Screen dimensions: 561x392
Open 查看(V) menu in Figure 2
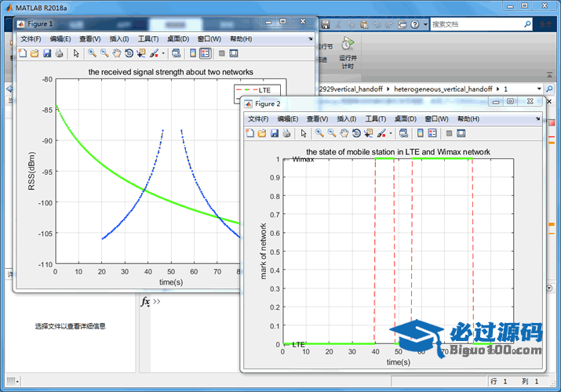[317, 119]
